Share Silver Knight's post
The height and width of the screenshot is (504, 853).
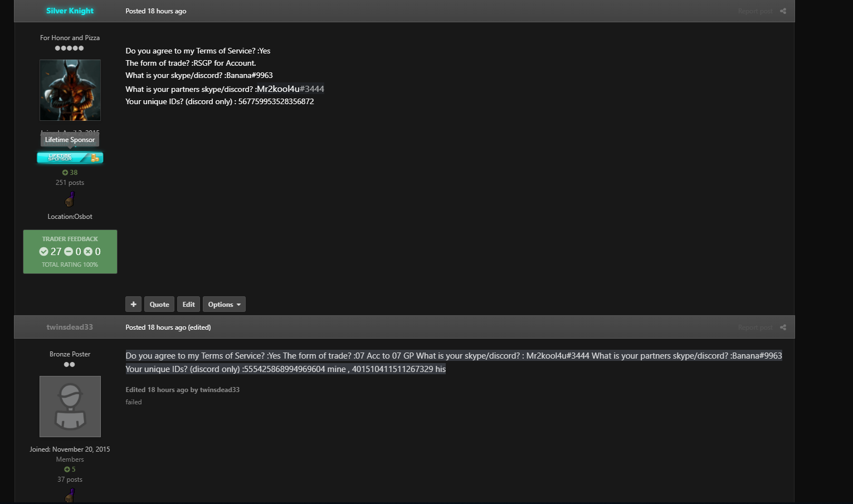(x=783, y=11)
